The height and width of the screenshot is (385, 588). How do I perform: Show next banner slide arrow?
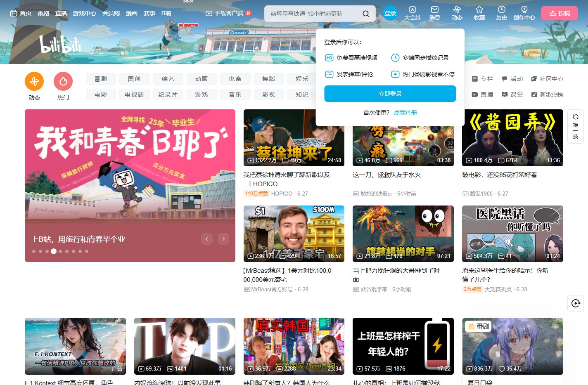click(x=223, y=239)
